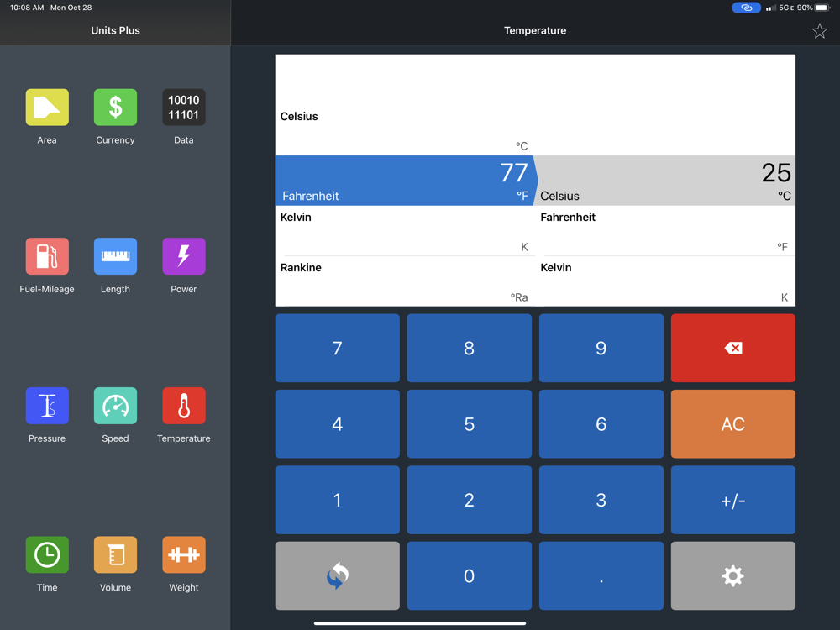Tap digit 4 on keypad
The width and height of the screenshot is (840, 630).
(338, 423)
